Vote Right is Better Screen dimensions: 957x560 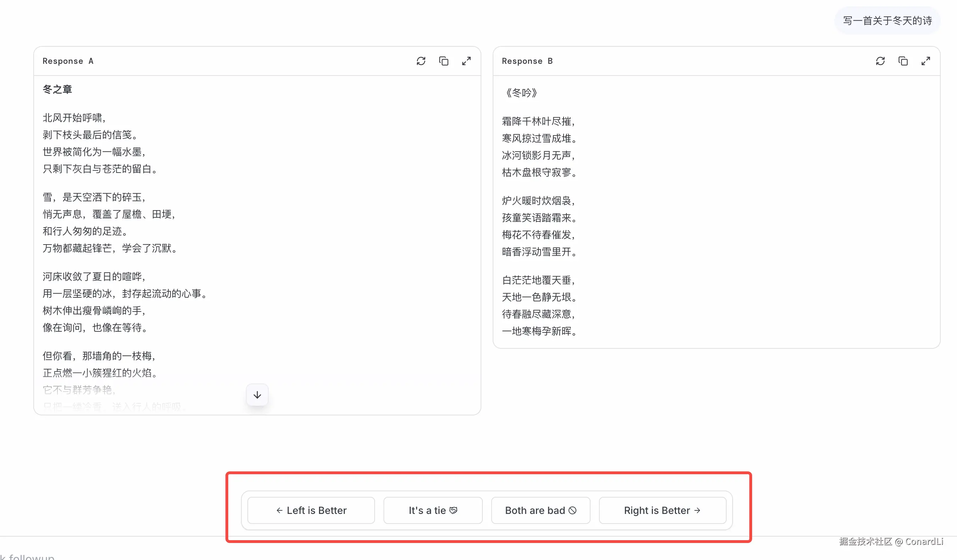[x=662, y=510]
